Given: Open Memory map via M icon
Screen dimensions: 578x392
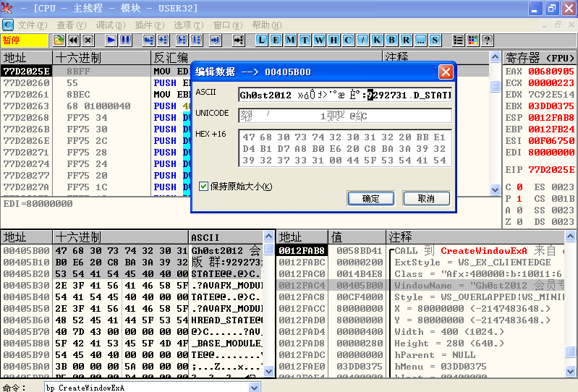Looking at the screenshot, I should point(291,40).
